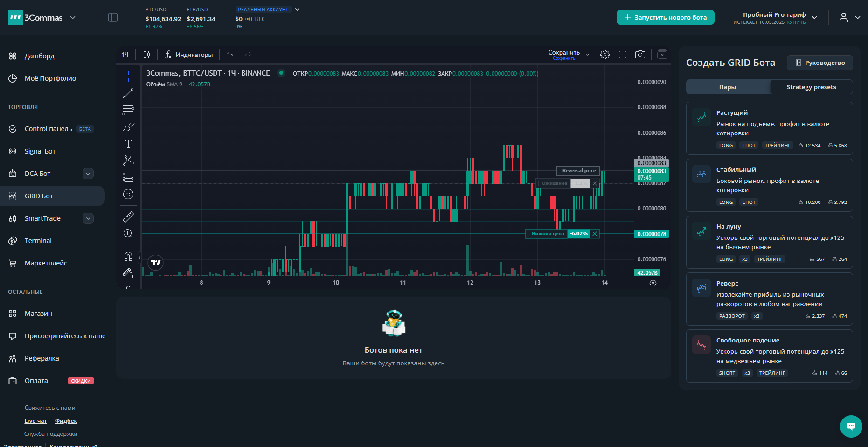
Task: Take a chart snapshot
Action: tap(640, 55)
